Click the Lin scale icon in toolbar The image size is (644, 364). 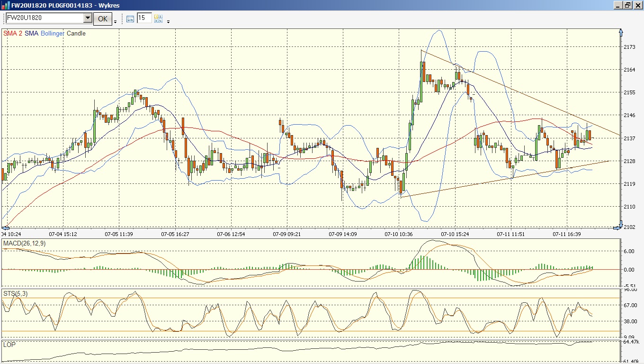coord(131,18)
